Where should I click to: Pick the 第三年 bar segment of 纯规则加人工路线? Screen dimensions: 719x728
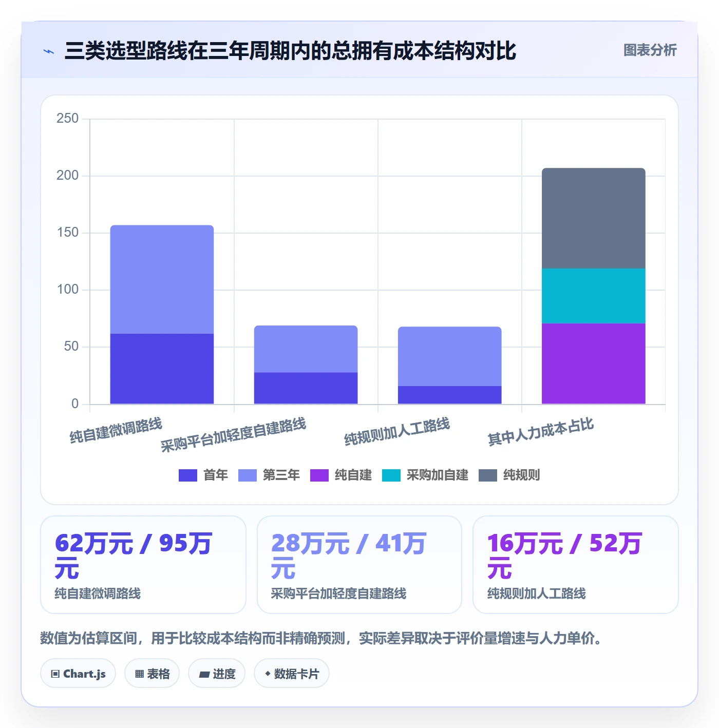[449, 356]
